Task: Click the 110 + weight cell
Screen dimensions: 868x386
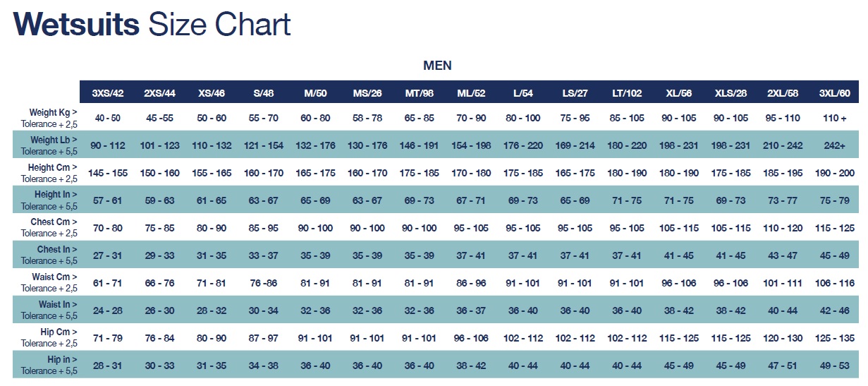Action: click(x=834, y=118)
